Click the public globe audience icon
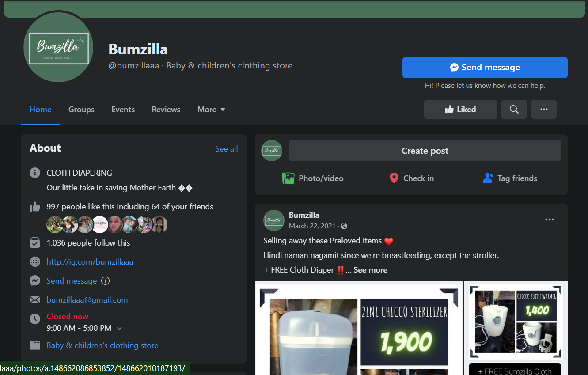 click(344, 226)
